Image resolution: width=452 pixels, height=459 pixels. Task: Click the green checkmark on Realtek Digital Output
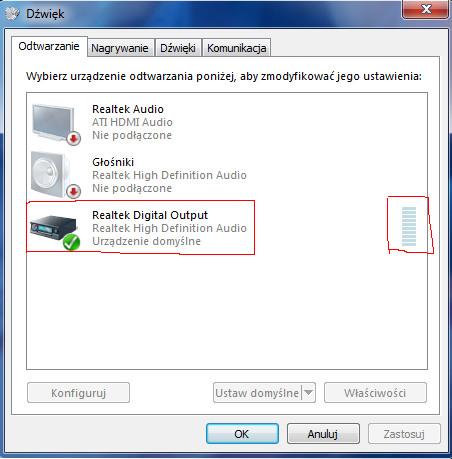point(71,242)
